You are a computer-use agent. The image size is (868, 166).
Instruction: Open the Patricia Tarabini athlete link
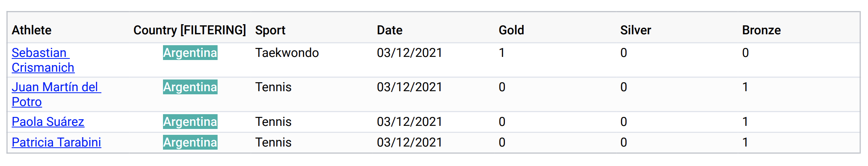[x=57, y=142]
